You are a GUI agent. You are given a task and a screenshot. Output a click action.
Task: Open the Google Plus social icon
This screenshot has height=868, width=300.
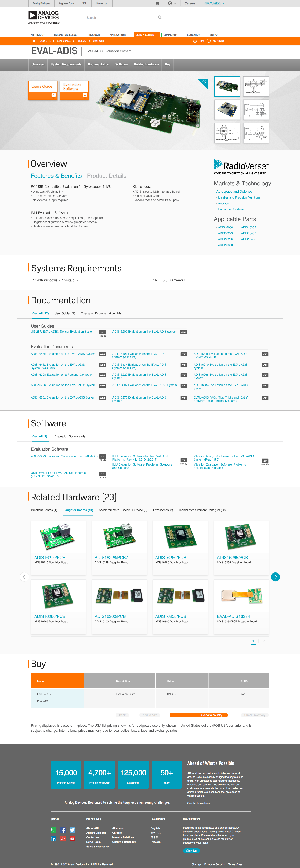coord(63,839)
